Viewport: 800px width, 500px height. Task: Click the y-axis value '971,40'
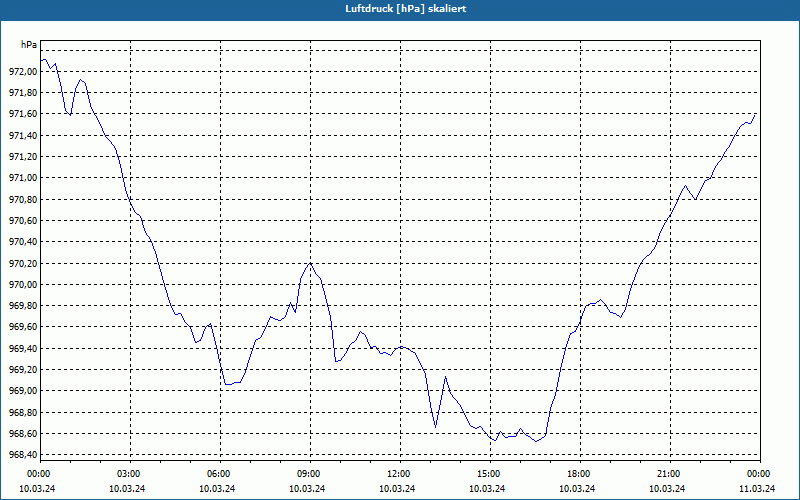pos(23,136)
